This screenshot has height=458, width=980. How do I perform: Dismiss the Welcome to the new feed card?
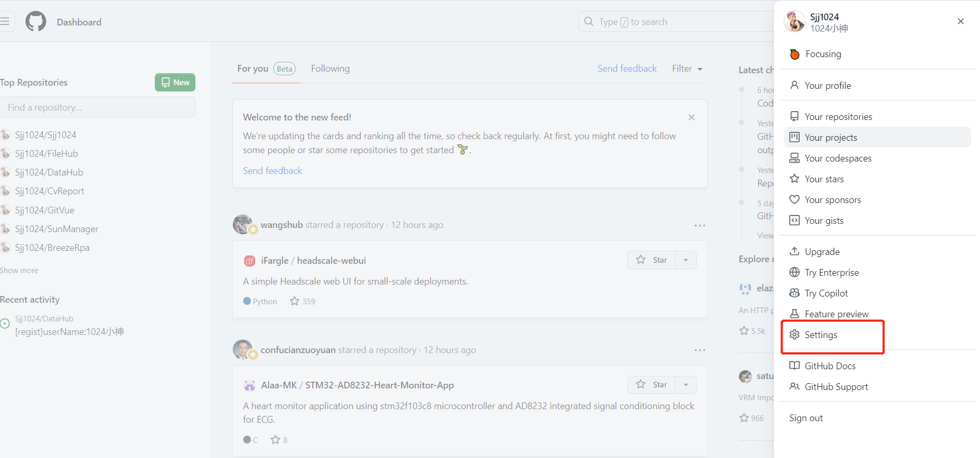pyautogui.click(x=692, y=117)
